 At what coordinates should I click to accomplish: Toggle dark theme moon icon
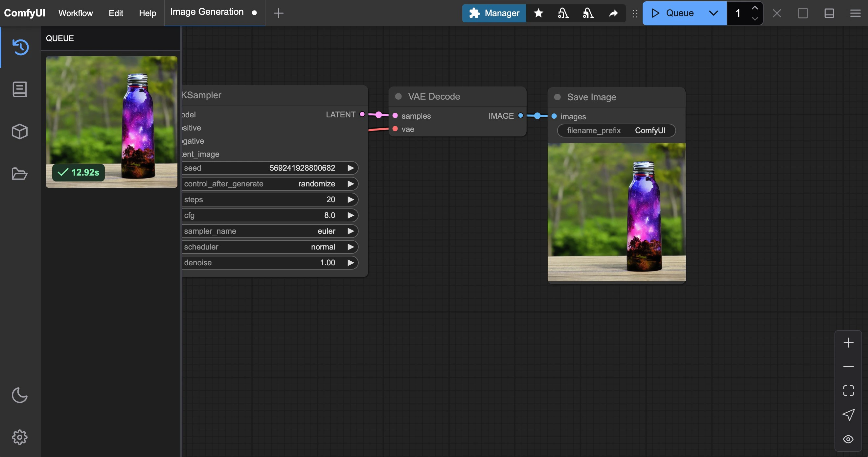tap(19, 395)
